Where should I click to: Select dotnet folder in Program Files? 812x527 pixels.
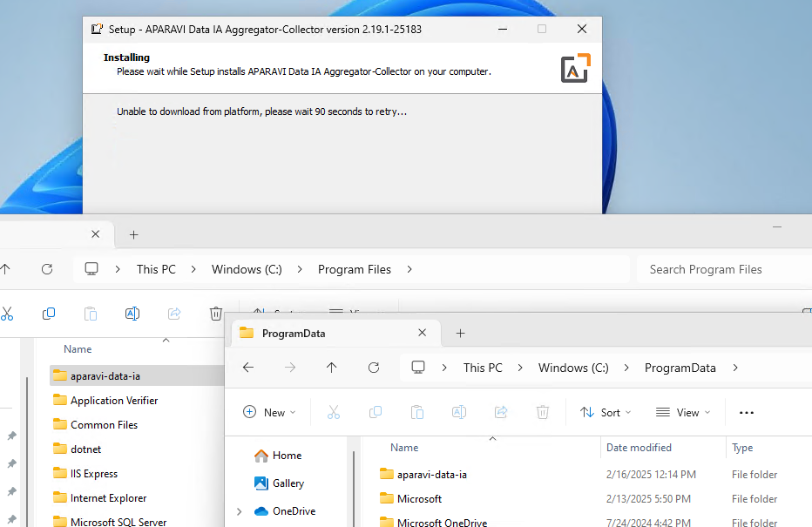point(78,449)
